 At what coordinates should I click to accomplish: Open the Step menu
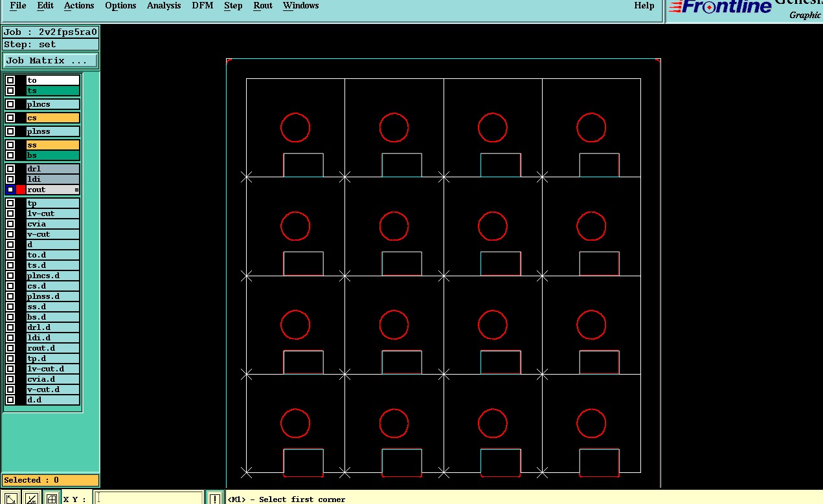coord(233,6)
